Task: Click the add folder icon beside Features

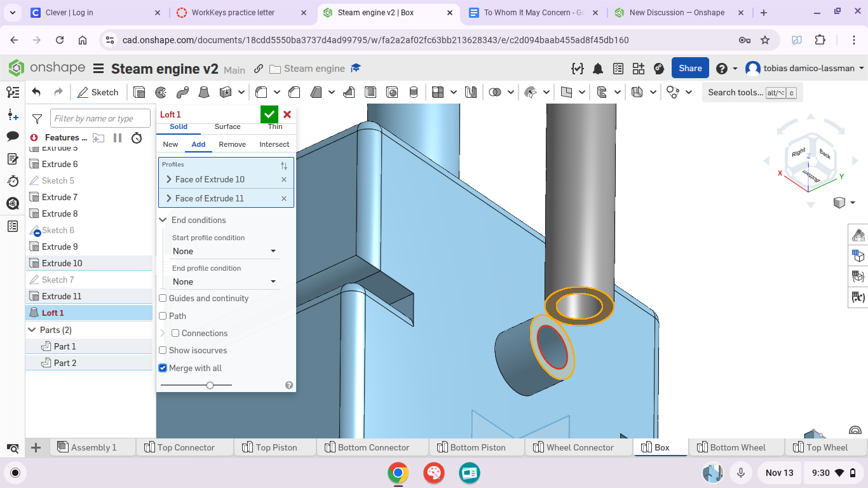Action: point(98,137)
